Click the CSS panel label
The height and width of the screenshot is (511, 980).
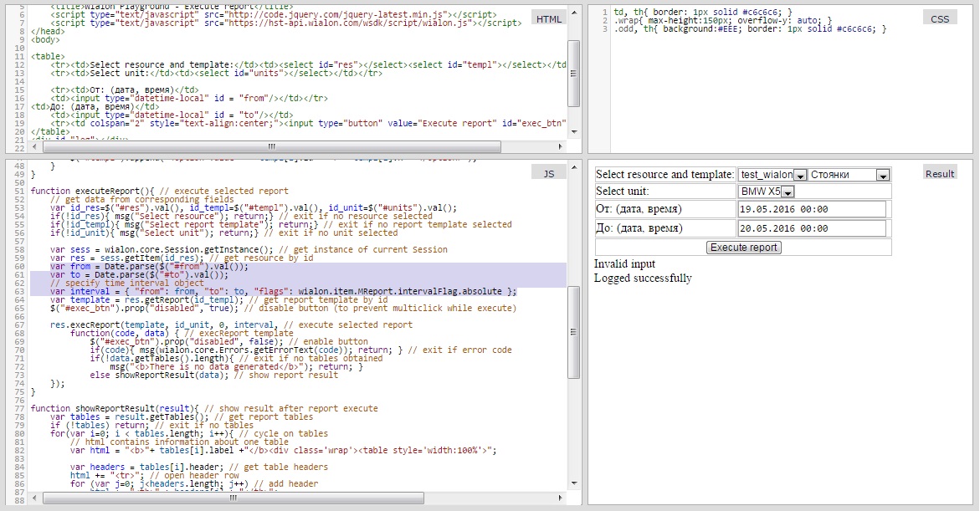(x=940, y=18)
